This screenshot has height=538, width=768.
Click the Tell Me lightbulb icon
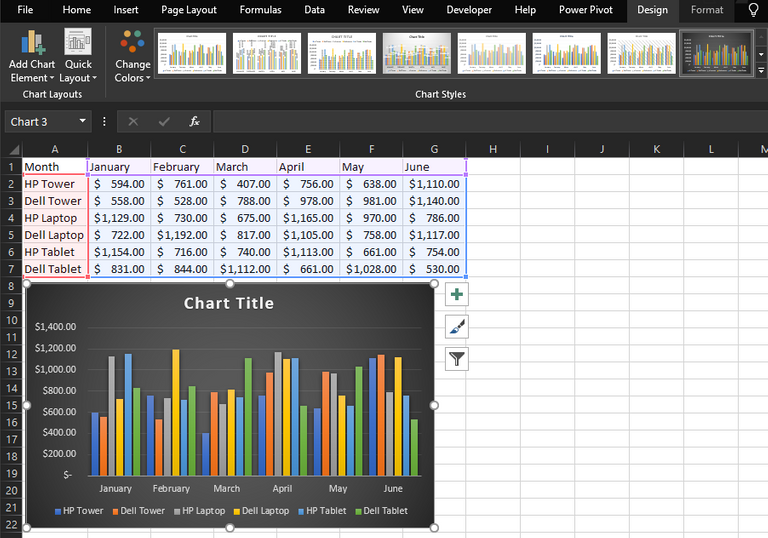tap(753, 10)
